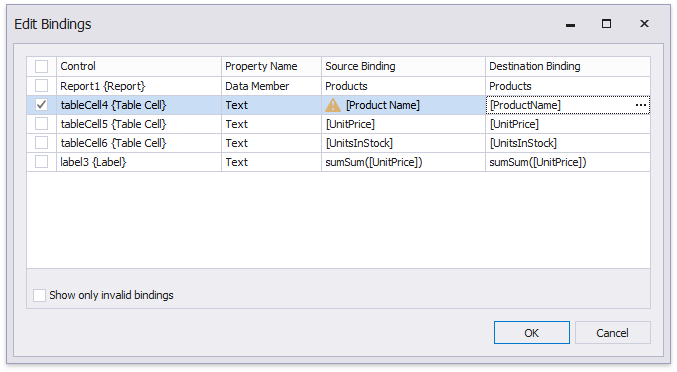The height and width of the screenshot is (372, 677).
Task: Click the sumSum([UnitPrice]) source binding cell
Action: [x=403, y=162]
